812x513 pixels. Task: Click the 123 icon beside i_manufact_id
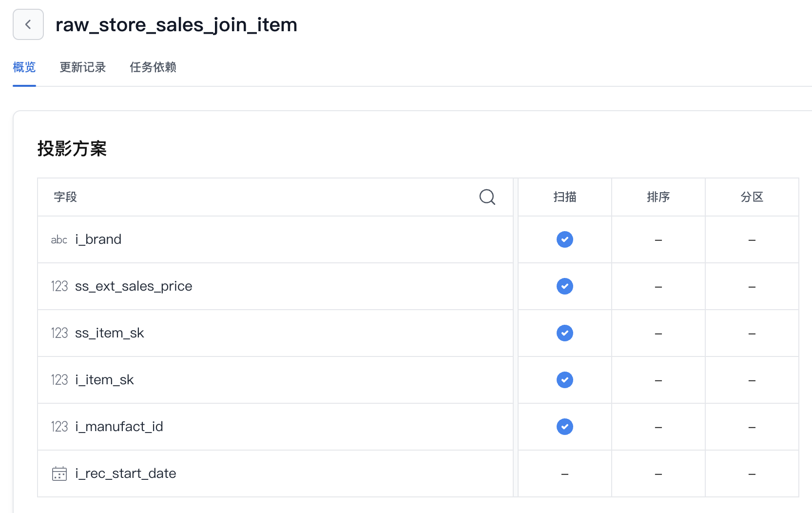click(x=59, y=427)
